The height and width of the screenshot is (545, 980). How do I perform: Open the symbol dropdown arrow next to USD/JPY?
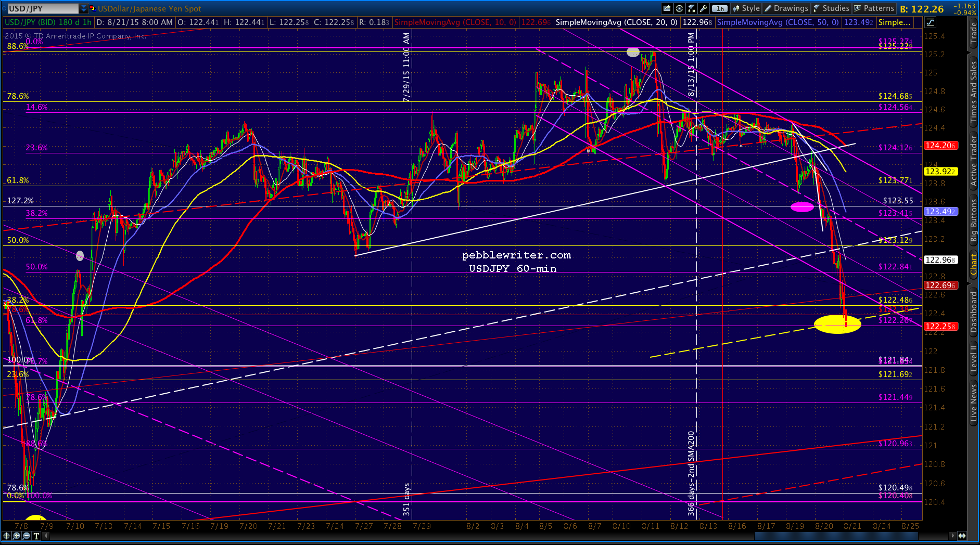pyautogui.click(x=84, y=8)
